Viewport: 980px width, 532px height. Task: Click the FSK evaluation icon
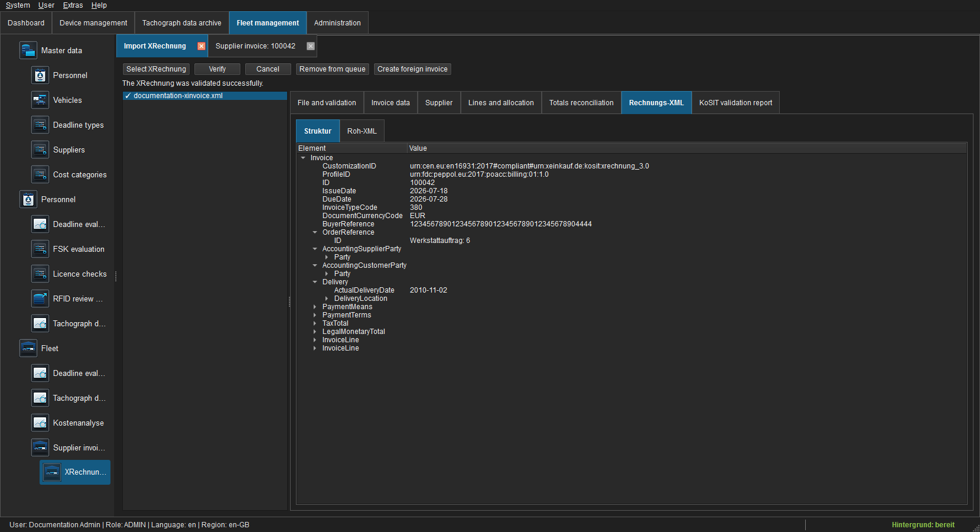click(40, 249)
